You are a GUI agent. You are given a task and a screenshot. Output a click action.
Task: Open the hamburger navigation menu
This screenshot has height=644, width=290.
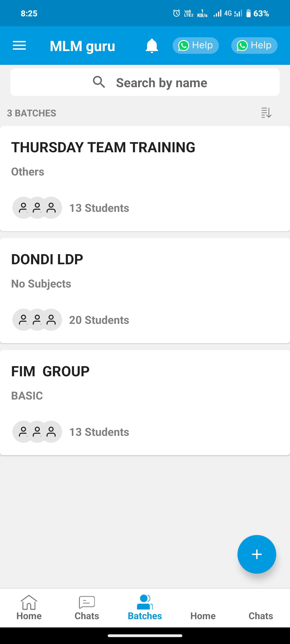[x=19, y=46]
